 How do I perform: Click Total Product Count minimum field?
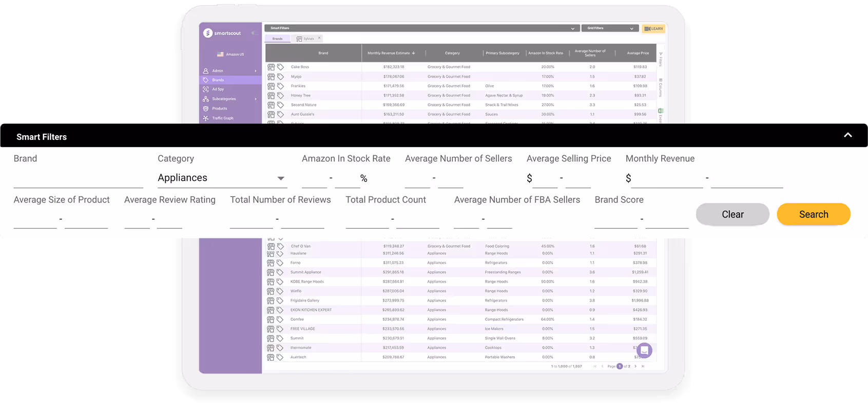tap(367, 219)
